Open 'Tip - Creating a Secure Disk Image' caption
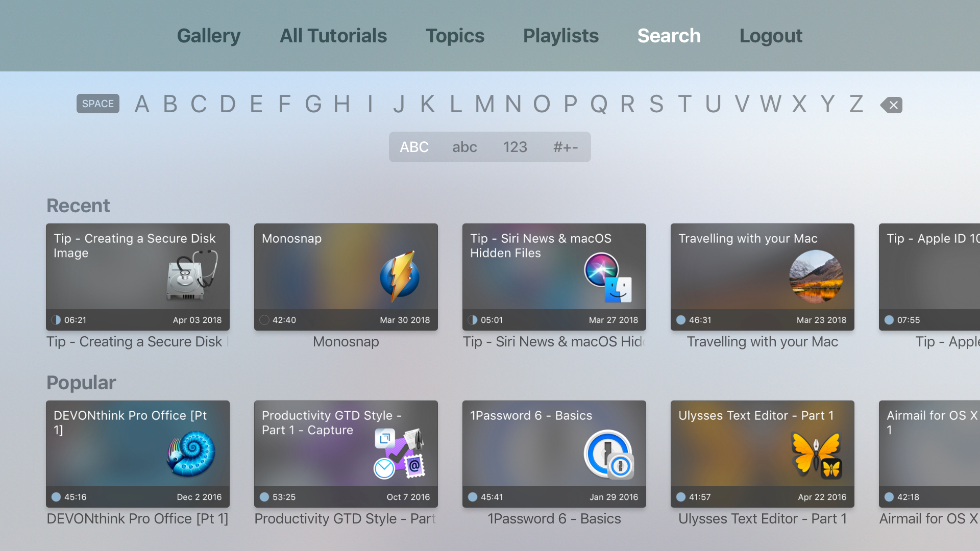Screen dimensions: 980x551 click(138, 342)
